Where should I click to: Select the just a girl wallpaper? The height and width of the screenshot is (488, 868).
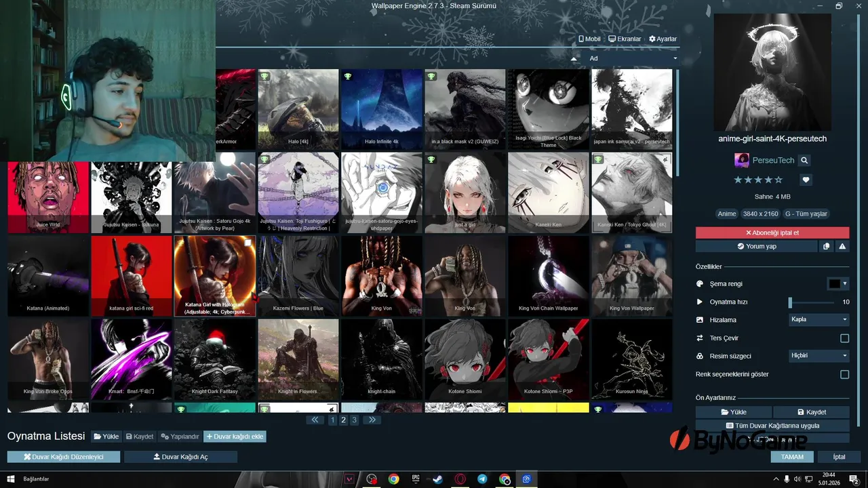click(465, 192)
